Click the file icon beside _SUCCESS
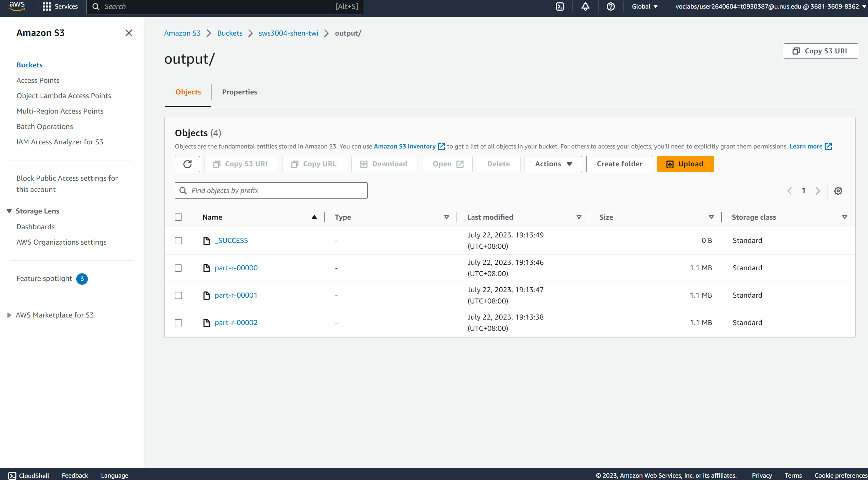 click(x=206, y=241)
